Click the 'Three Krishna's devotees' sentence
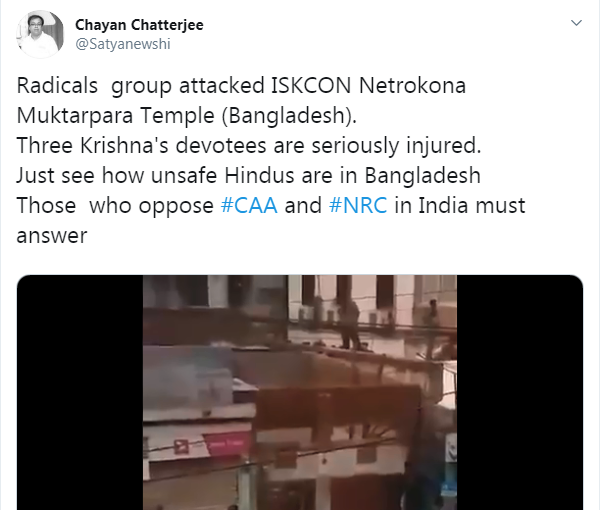The image size is (616, 510). [x=249, y=146]
